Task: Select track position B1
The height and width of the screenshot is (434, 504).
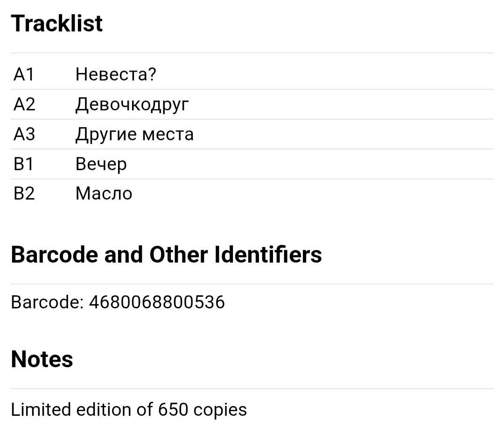Action: 23,164
